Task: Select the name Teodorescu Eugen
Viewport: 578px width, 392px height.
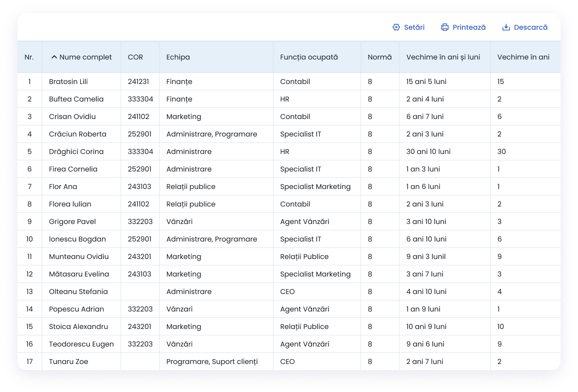Action: (81, 344)
